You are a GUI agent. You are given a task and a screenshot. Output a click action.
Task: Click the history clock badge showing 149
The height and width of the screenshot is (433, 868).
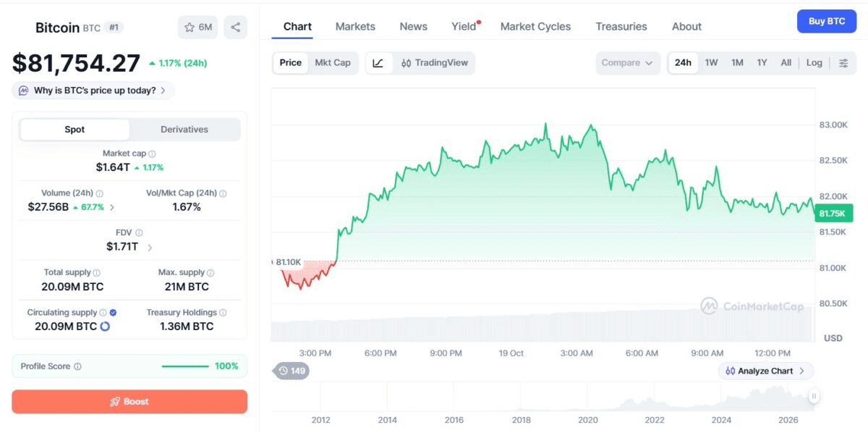pos(292,371)
